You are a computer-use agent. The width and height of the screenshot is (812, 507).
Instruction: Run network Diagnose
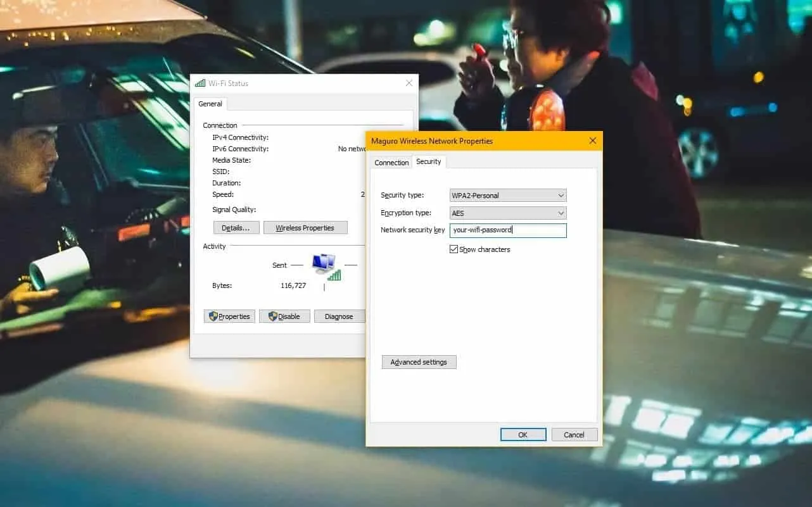(x=339, y=316)
